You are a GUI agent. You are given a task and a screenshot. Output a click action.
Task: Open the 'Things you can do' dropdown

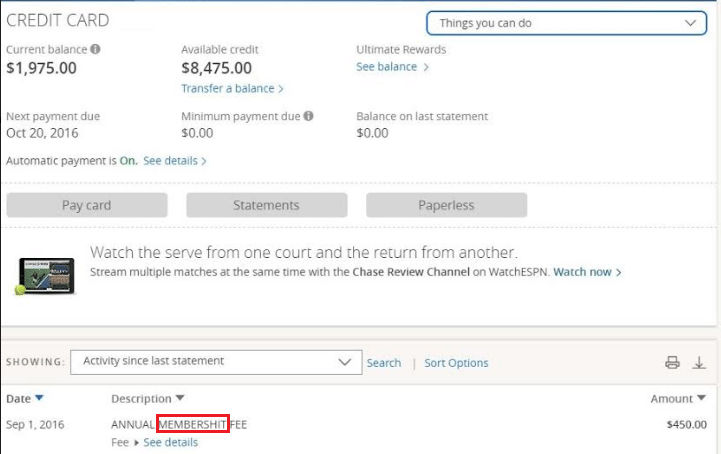click(x=566, y=23)
